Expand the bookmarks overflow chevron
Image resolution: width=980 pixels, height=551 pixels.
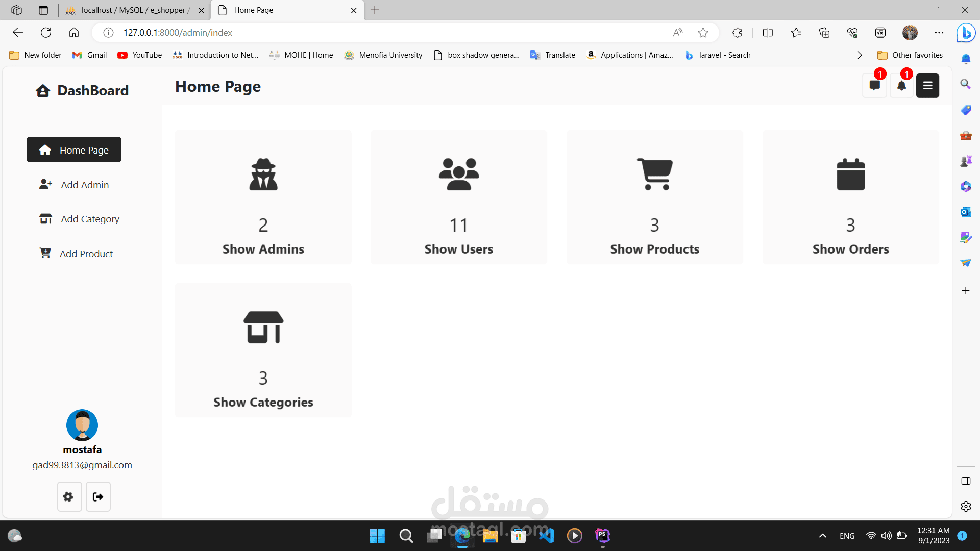click(x=860, y=55)
